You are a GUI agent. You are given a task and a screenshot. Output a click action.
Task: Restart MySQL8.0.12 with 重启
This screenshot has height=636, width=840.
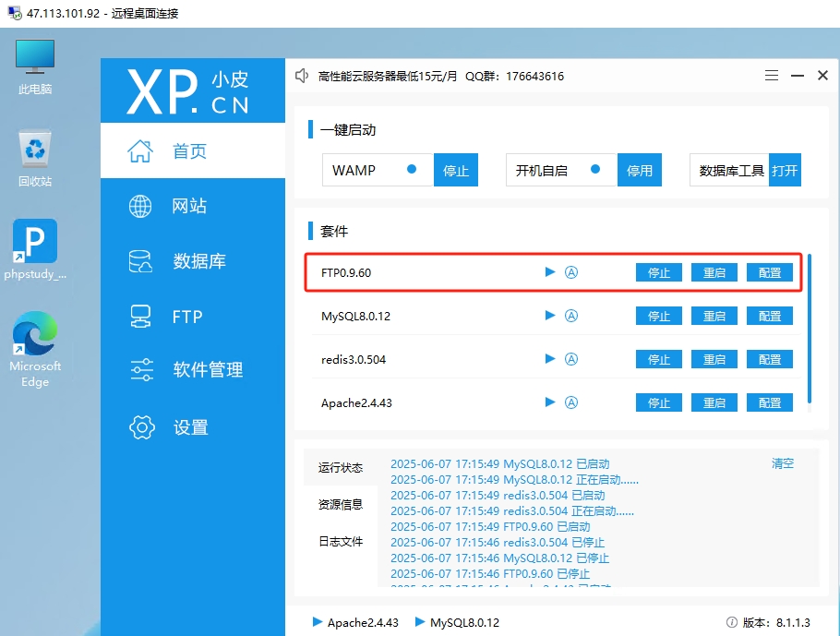[x=714, y=316]
